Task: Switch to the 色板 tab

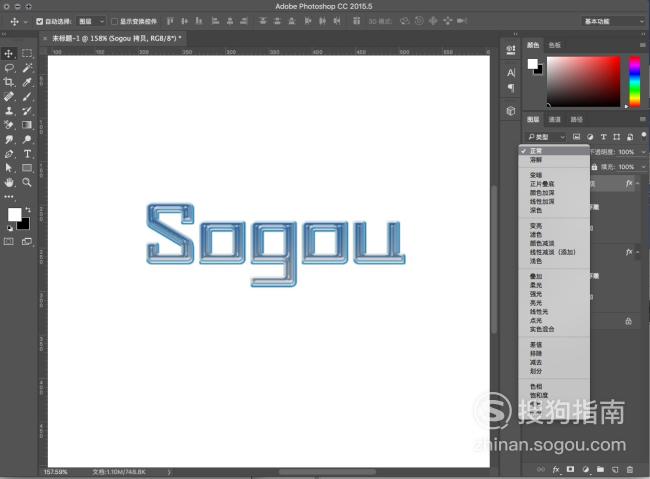Action: pyautogui.click(x=555, y=45)
